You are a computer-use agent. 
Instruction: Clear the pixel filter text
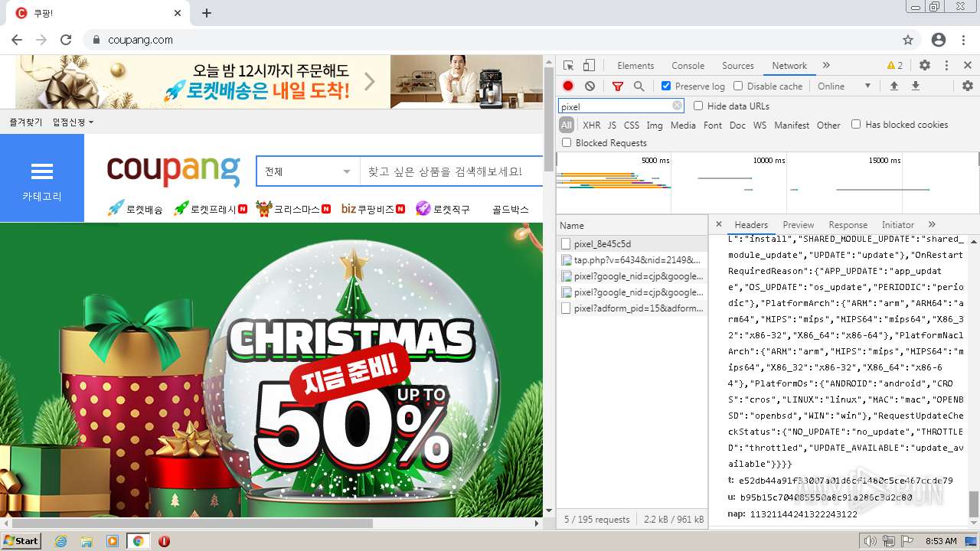click(x=677, y=106)
